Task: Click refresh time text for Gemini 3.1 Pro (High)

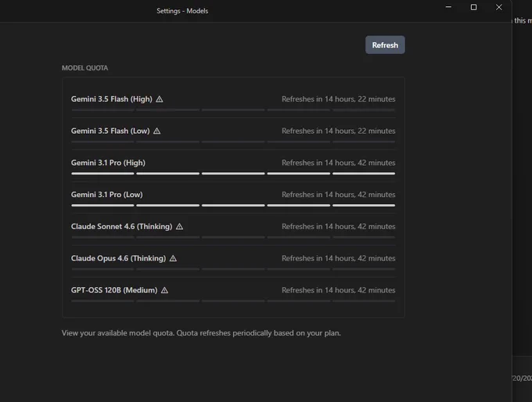Action: (338, 163)
